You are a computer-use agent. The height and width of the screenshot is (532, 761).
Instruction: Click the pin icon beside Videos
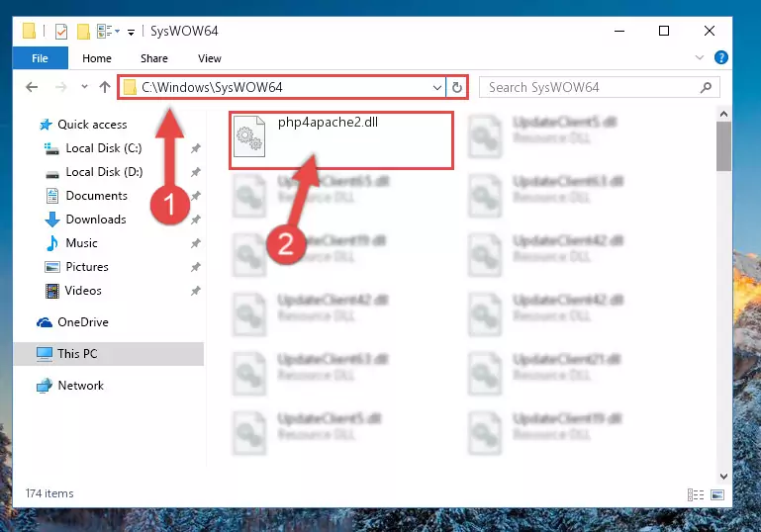coord(196,291)
